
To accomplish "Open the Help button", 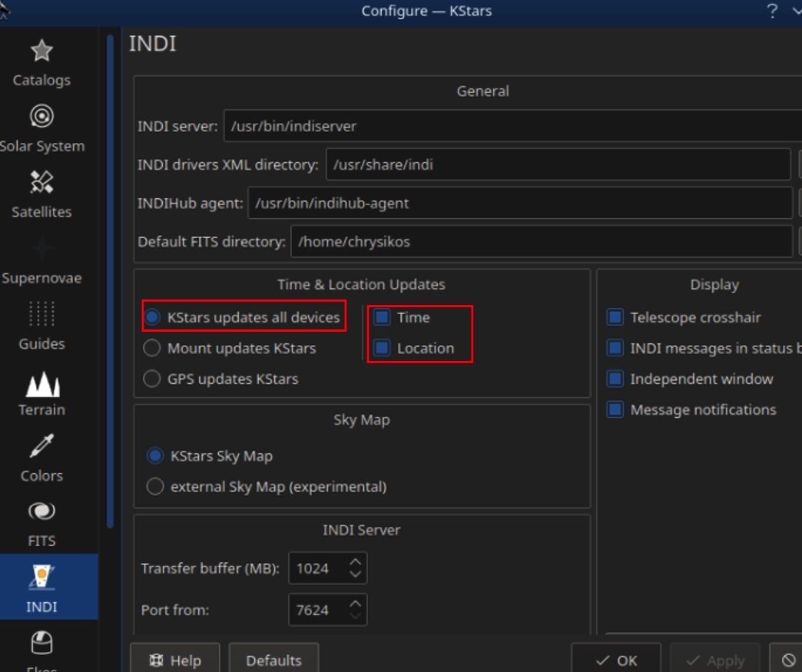I will click(175, 660).
